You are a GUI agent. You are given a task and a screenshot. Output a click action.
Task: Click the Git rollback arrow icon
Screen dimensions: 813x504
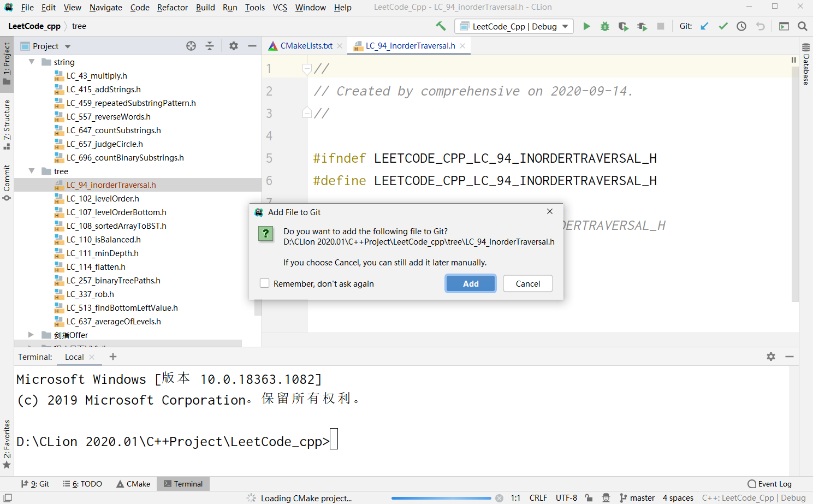(x=760, y=26)
